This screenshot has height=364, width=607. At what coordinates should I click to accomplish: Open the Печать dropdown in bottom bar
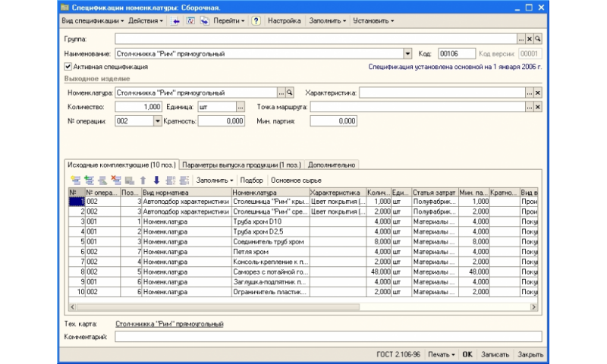pos(440,354)
